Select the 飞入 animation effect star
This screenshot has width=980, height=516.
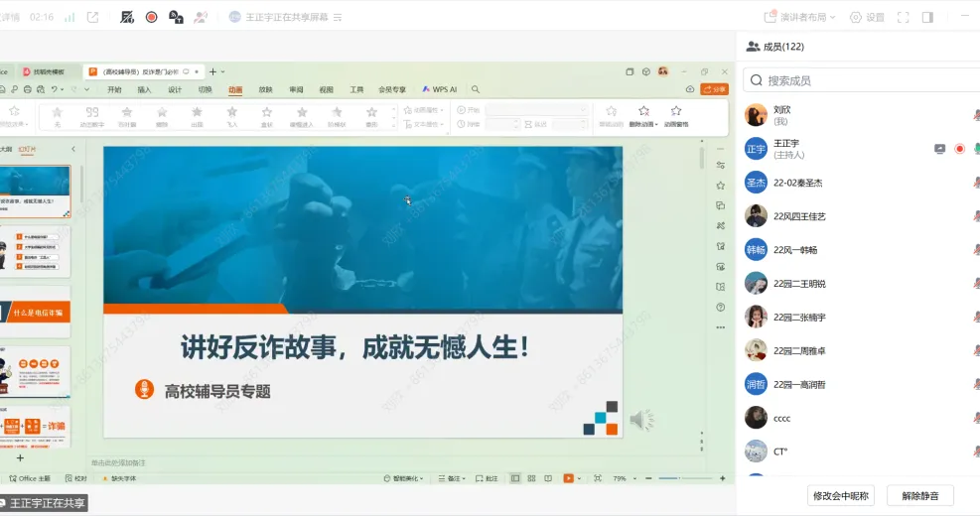click(231, 113)
